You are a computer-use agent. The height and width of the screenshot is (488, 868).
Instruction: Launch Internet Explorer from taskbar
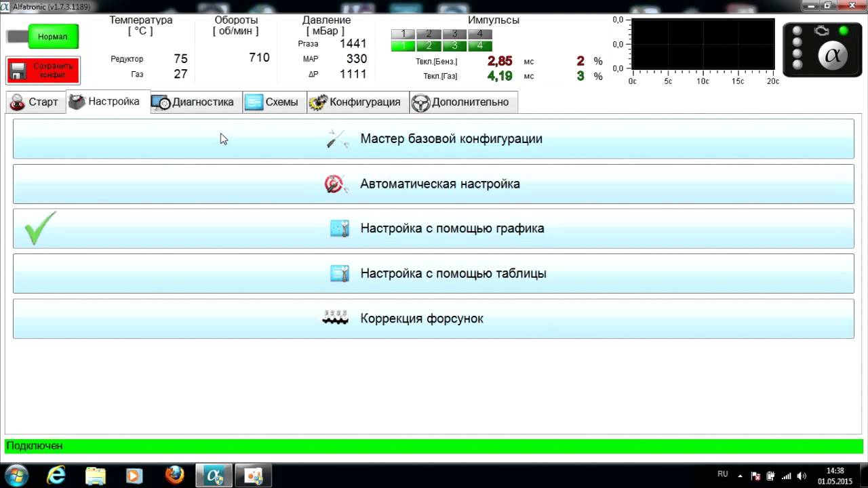(56, 476)
